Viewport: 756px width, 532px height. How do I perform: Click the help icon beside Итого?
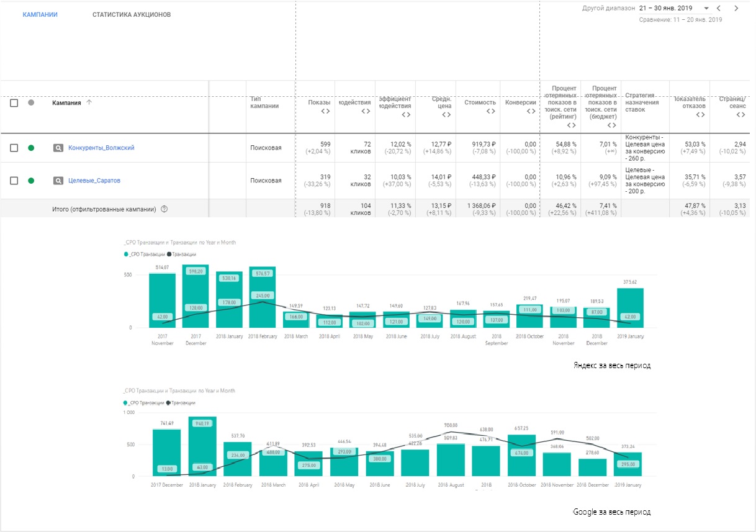(164, 209)
